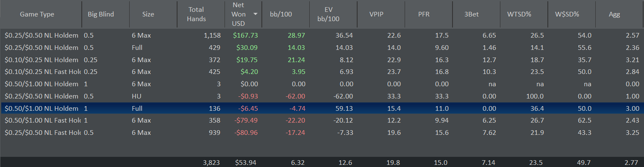Sort by 3Bet column header
The width and height of the screenshot is (644, 167).
coord(477,14)
